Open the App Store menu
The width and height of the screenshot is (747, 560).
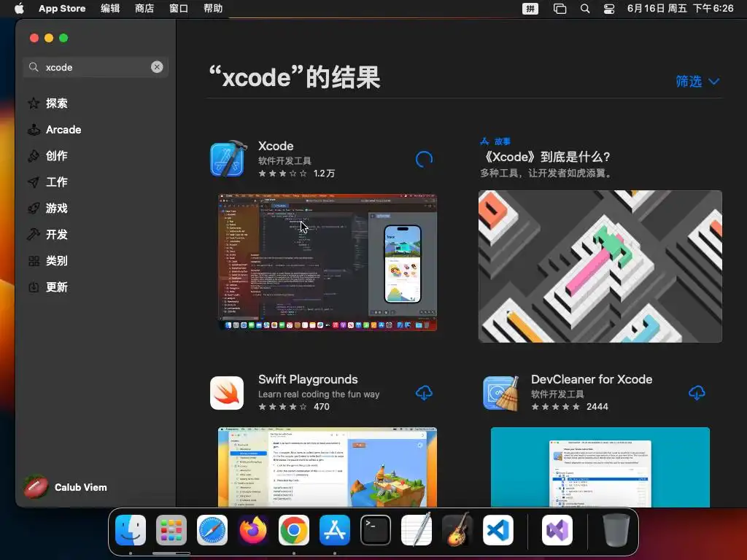point(62,8)
